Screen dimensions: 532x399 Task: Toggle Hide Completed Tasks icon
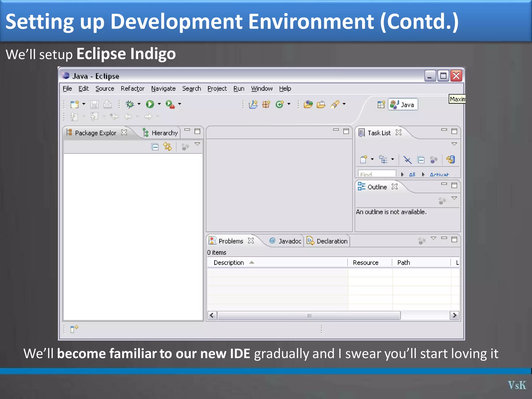(407, 160)
